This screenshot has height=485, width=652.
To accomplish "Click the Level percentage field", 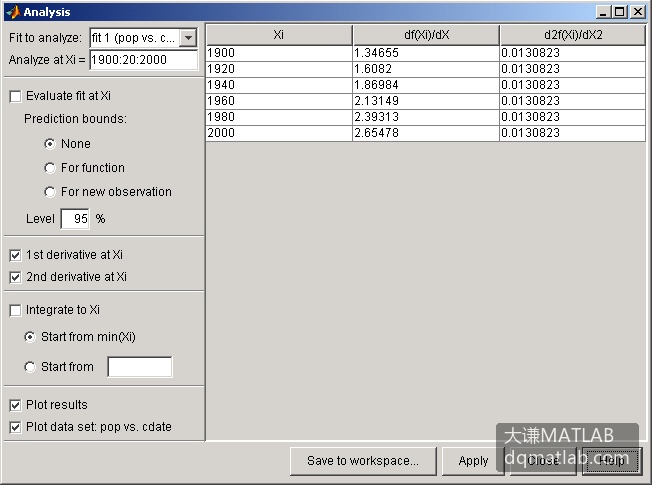I will 75,219.
